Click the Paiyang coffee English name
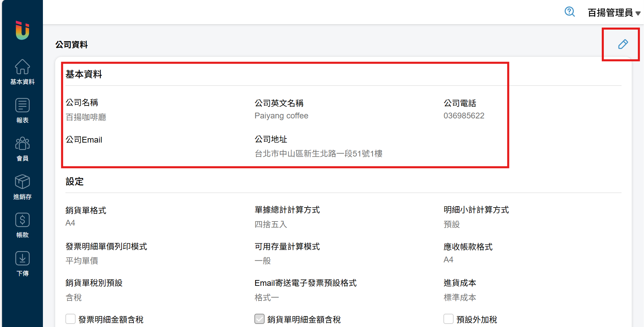The image size is (644, 327). click(x=281, y=116)
